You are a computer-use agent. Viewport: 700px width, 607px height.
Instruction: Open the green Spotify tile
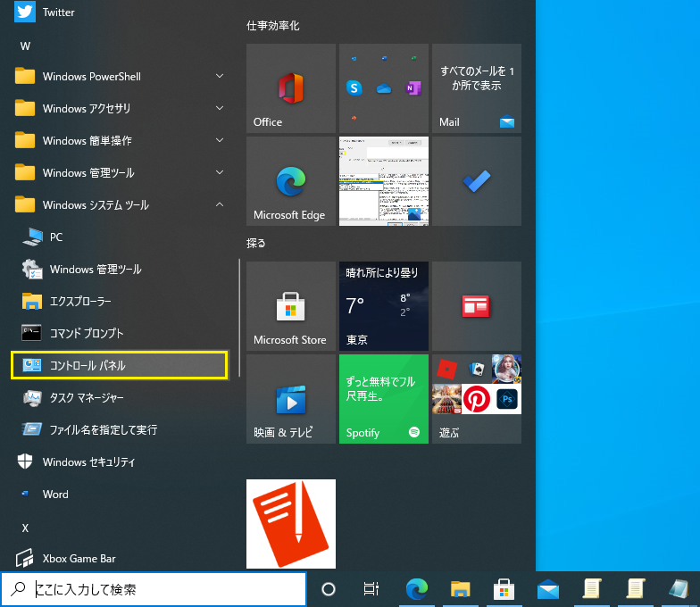384,399
